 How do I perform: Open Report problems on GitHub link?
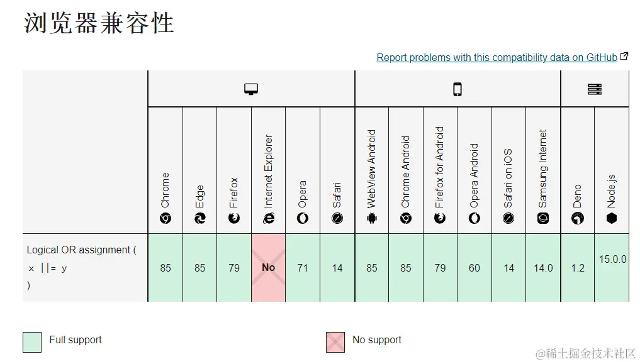[x=497, y=57]
